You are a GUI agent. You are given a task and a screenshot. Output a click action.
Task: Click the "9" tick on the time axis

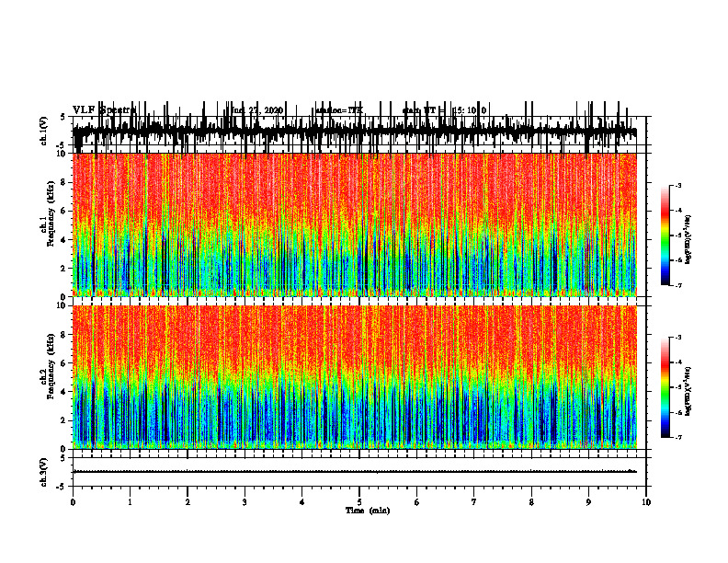click(588, 502)
